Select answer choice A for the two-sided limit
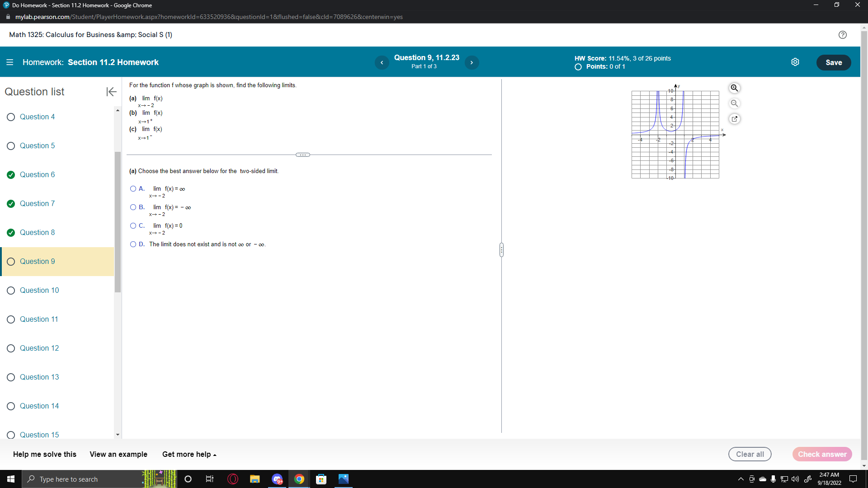 [132, 188]
